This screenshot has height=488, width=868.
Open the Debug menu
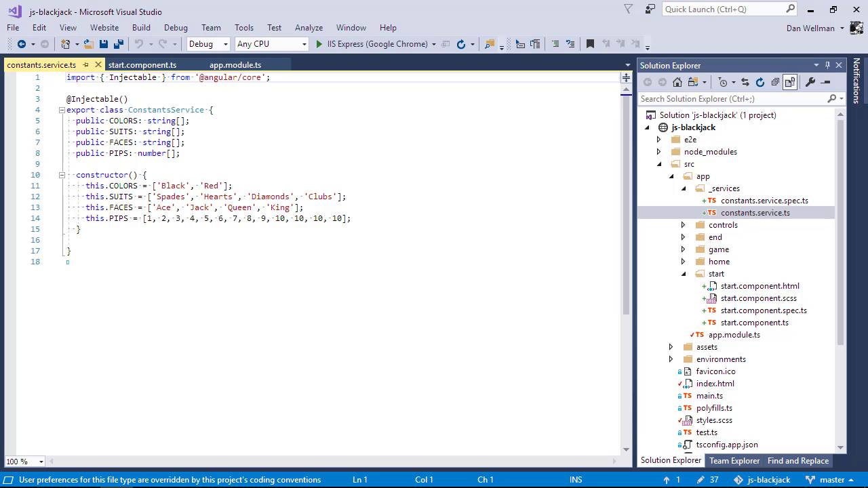[x=176, y=28]
